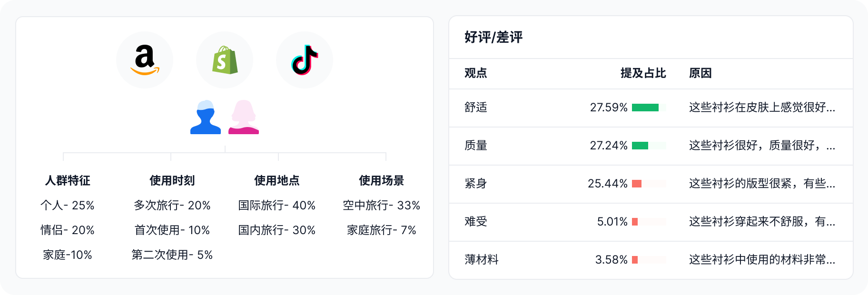Select the pink female user icon
The image size is (868, 295).
point(244,117)
